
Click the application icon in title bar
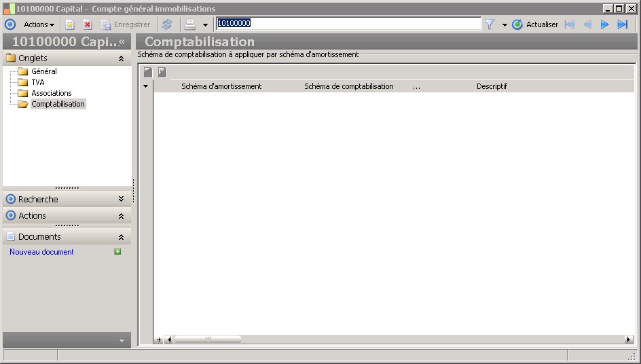(9, 9)
